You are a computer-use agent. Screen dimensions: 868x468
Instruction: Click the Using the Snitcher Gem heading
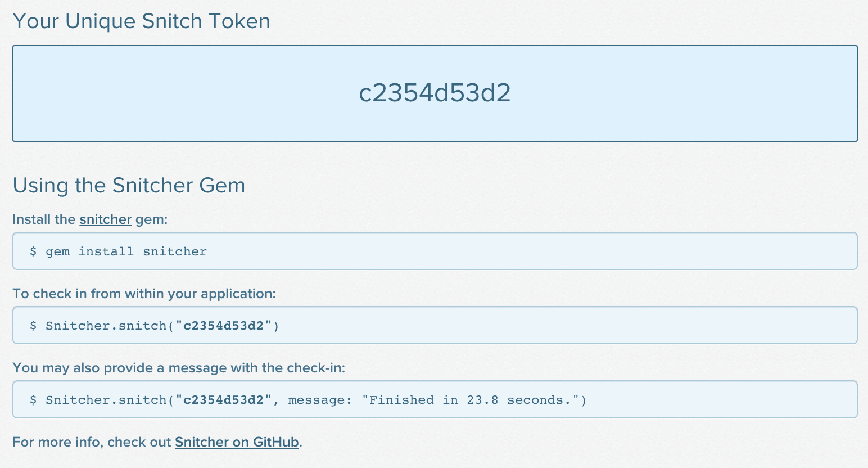coord(129,185)
